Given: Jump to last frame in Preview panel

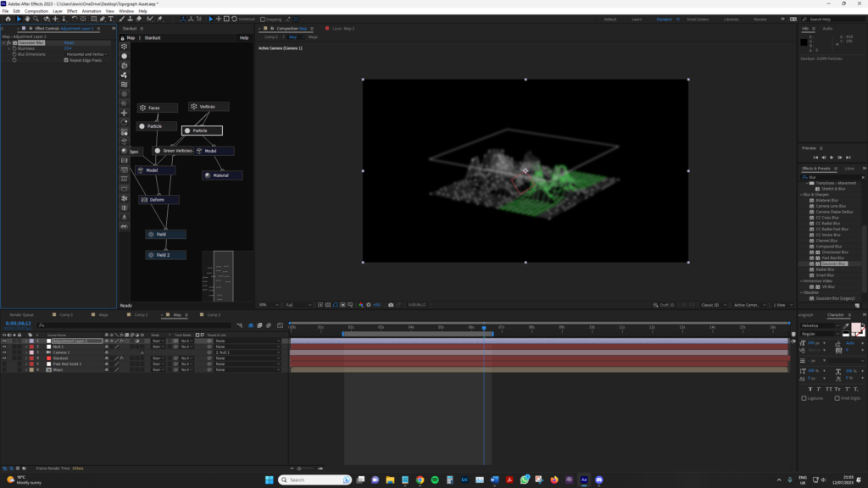Looking at the screenshot, I should [x=848, y=157].
